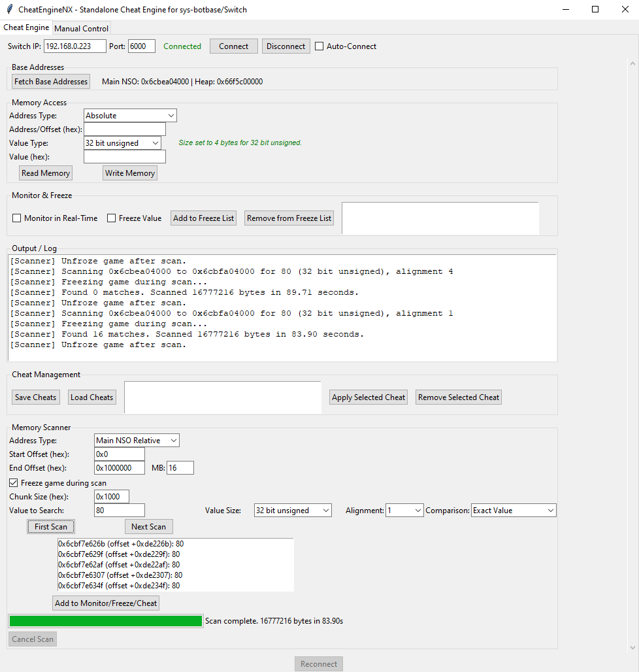
Task: Click the Next Scan button
Action: tap(148, 526)
